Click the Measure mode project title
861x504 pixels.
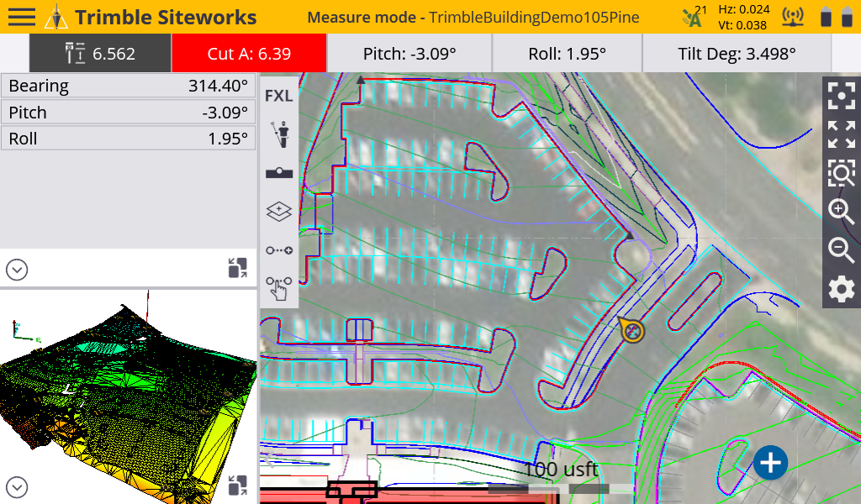[x=473, y=18]
